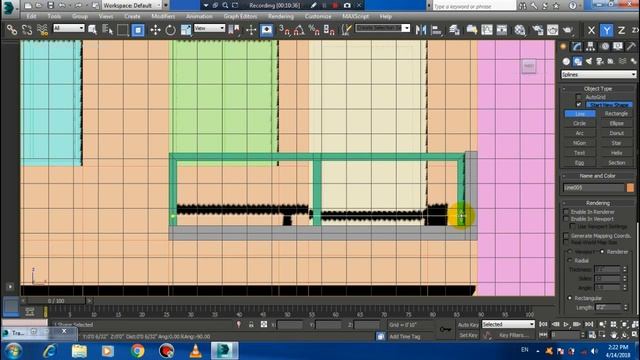The image size is (640, 360).
Task: Click the Align tool icon
Action: tap(436, 30)
